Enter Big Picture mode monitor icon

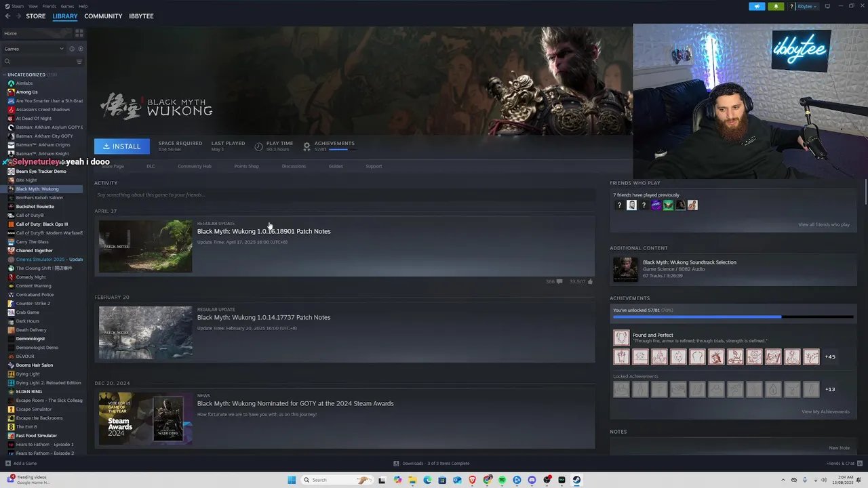tap(827, 6)
